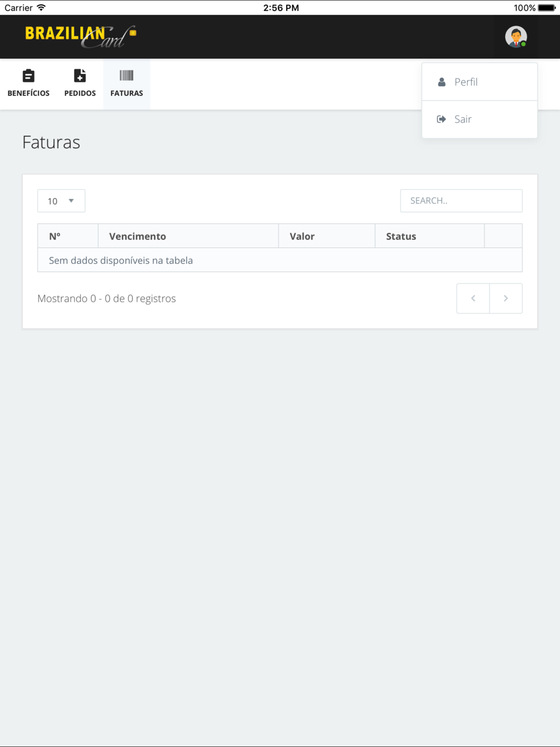This screenshot has height=747, width=560.
Task: Focus the SEARCH.. input field
Action: 461,200
